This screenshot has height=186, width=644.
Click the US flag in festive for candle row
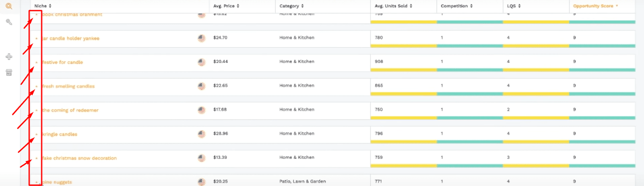point(202,62)
